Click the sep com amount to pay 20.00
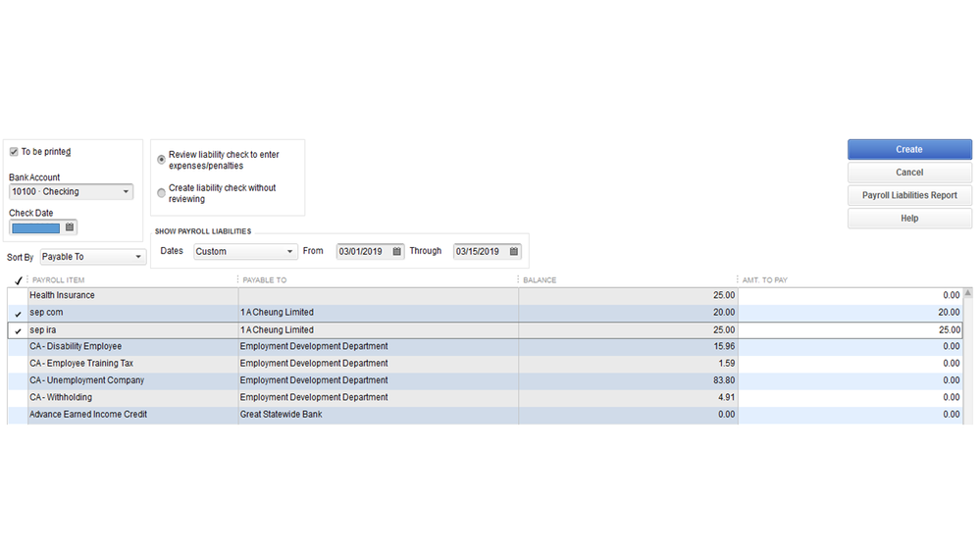The width and height of the screenshot is (980, 551). pyautogui.click(x=850, y=313)
